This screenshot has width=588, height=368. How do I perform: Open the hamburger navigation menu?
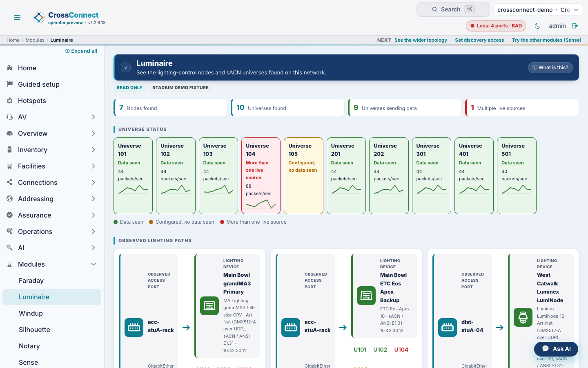[17, 18]
